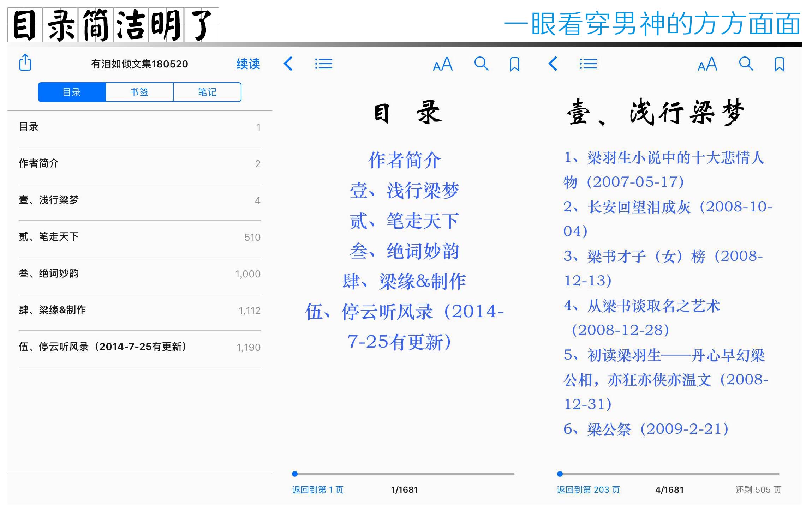The height and width of the screenshot is (511, 812).
Task: Click page progress slider in right reader
Action: click(x=668, y=474)
